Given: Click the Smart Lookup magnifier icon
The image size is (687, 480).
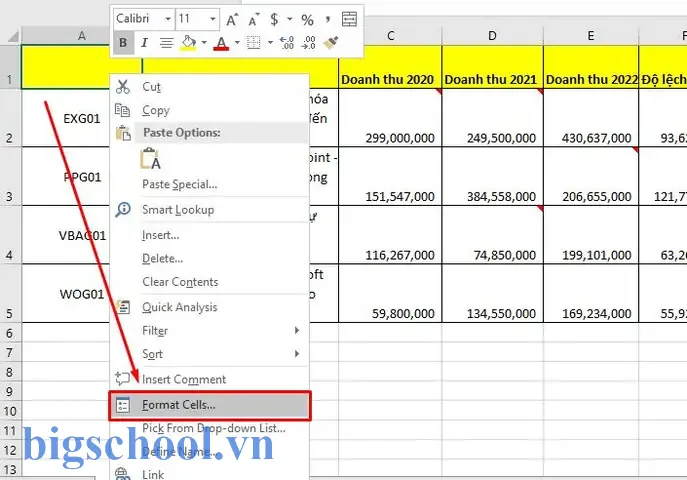Looking at the screenshot, I should point(123,209).
